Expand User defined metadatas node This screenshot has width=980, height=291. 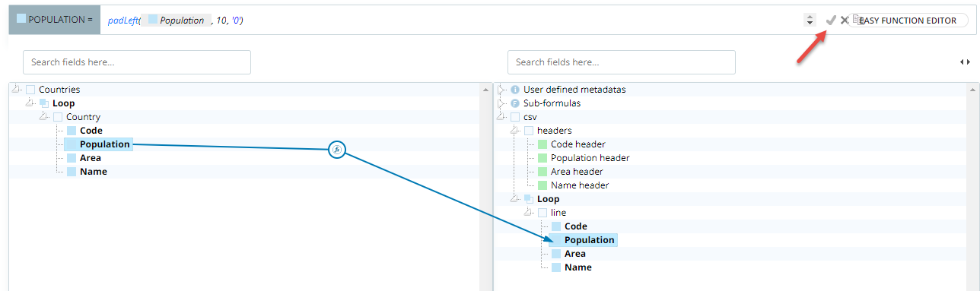tap(501, 90)
